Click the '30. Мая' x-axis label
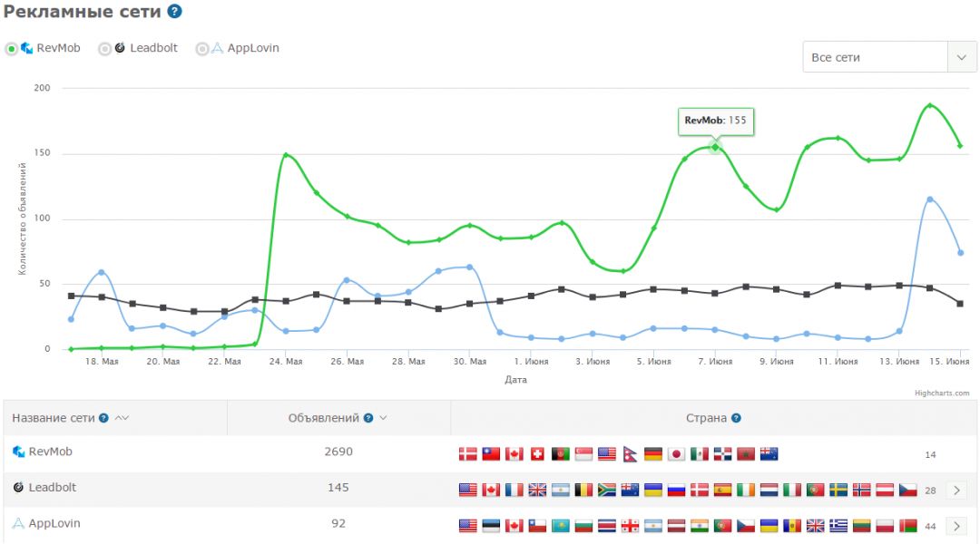This screenshot has width=980, height=544. pos(469,362)
